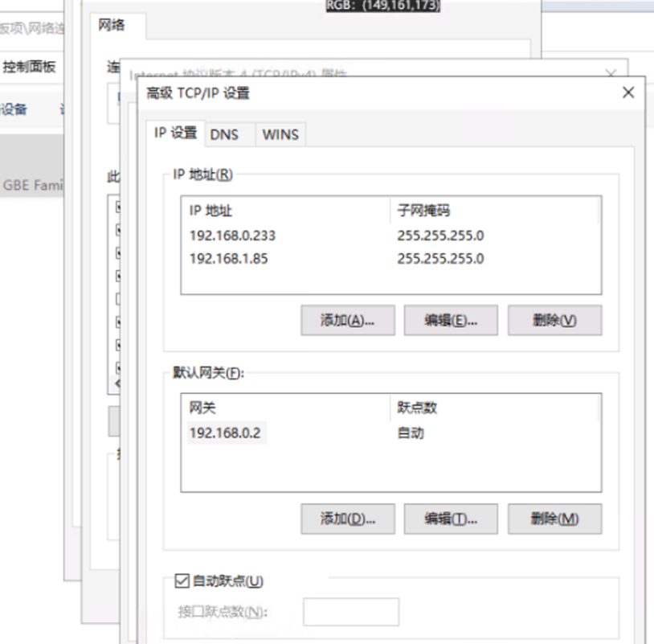Close the 高级 TCP/IP 设置 dialog
Viewport: 654px width, 644px height.
pyautogui.click(x=628, y=92)
